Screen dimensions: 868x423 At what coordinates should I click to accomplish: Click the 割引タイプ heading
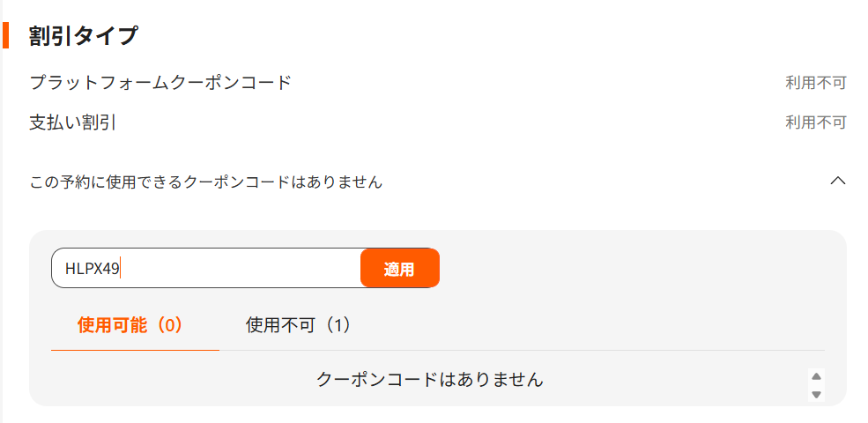[x=83, y=36]
